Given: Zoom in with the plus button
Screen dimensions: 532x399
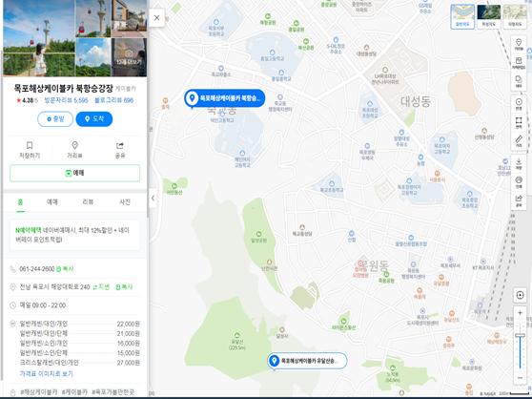Looking at the screenshot, I should 520,313.
